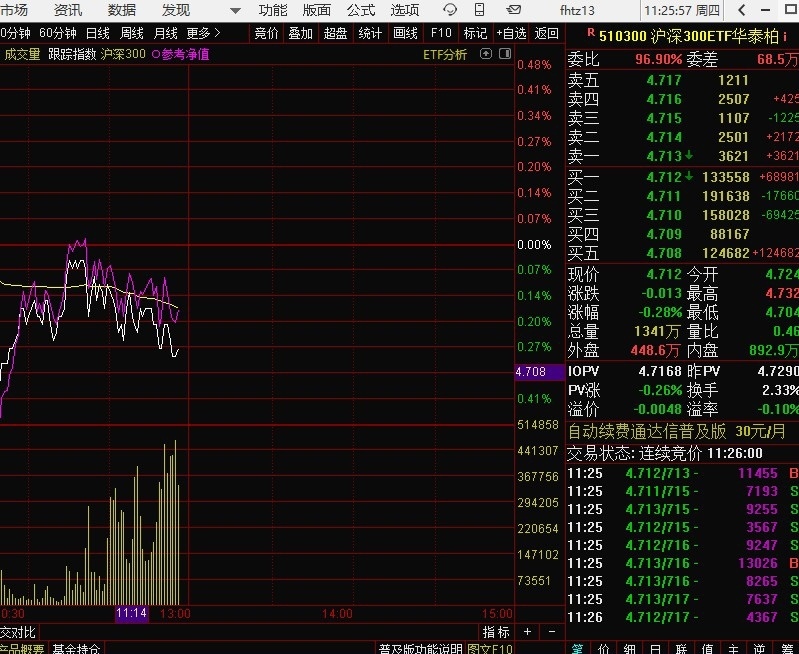The height and width of the screenshot is (654, 799).
Task: Toggle the 叠加 overlay option
Action: (x=300, y=33)
